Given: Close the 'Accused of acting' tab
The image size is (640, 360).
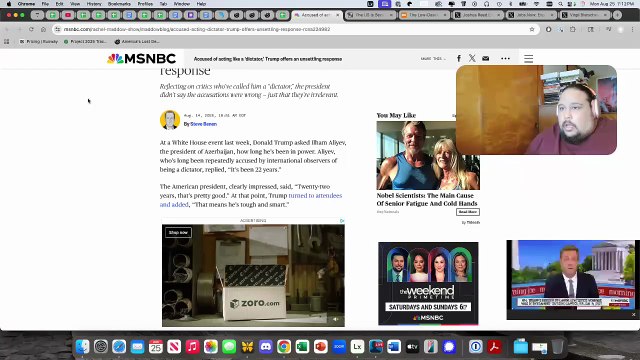Looking at the screenshot, I should pyautogui.click(x=338, y=15).
